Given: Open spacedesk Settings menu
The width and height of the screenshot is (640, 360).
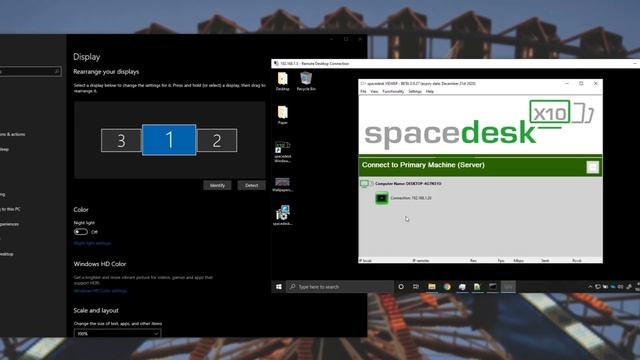Looking at the screenshot, I should [415, 91].
